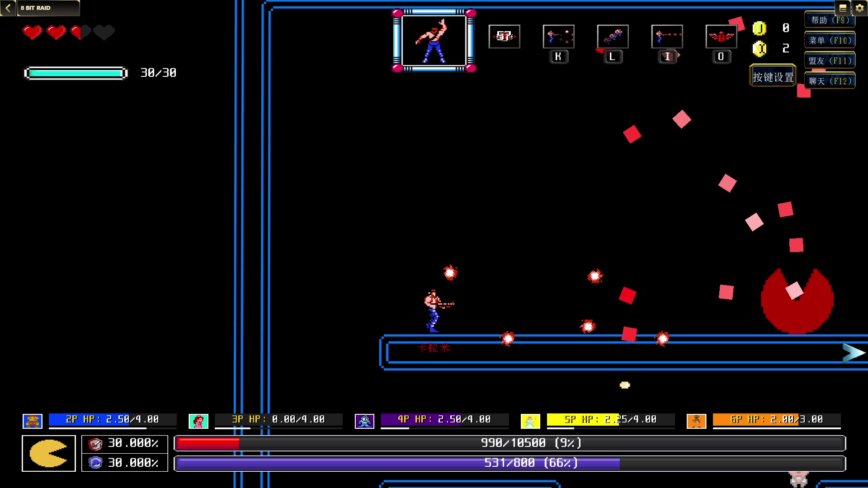Click the first full red heart
Screen dimensions: 868x488
pos(33,32)
